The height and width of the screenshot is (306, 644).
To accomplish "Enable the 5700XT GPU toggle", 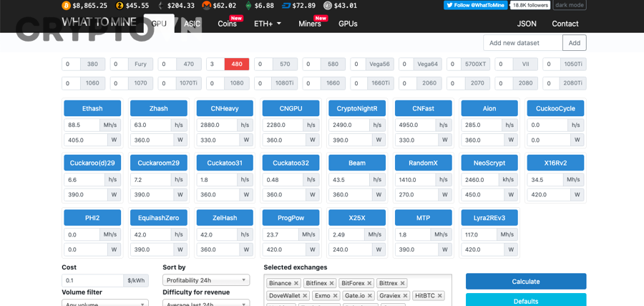I will point(476,64).
